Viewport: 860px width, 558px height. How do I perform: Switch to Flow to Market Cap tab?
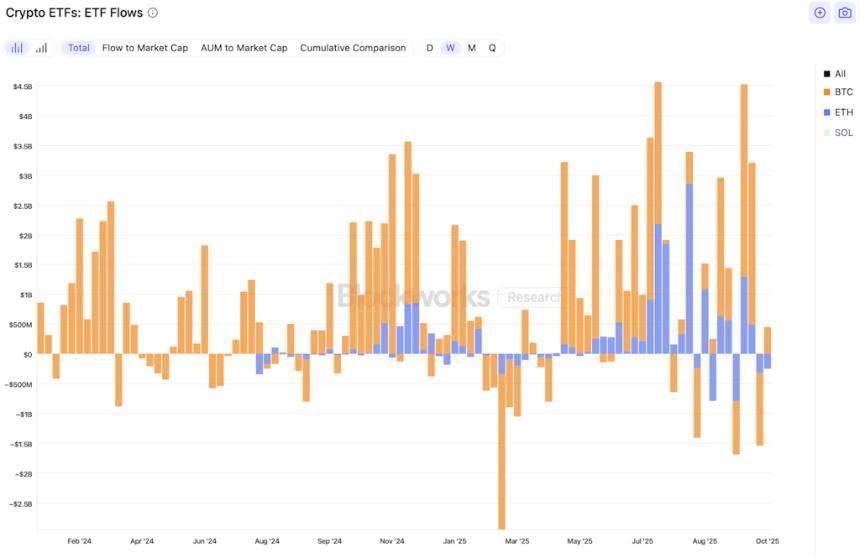145,48
